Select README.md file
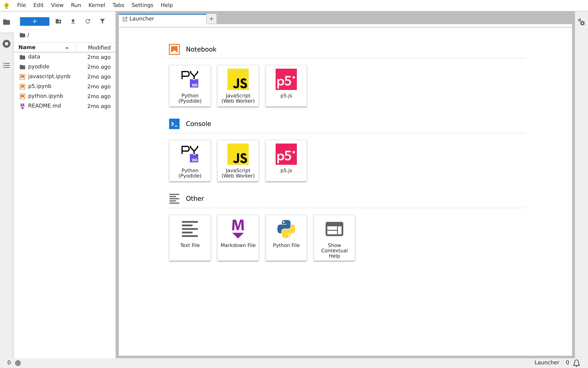The width and height of the screenshot is (588, 368). (64, 106)
